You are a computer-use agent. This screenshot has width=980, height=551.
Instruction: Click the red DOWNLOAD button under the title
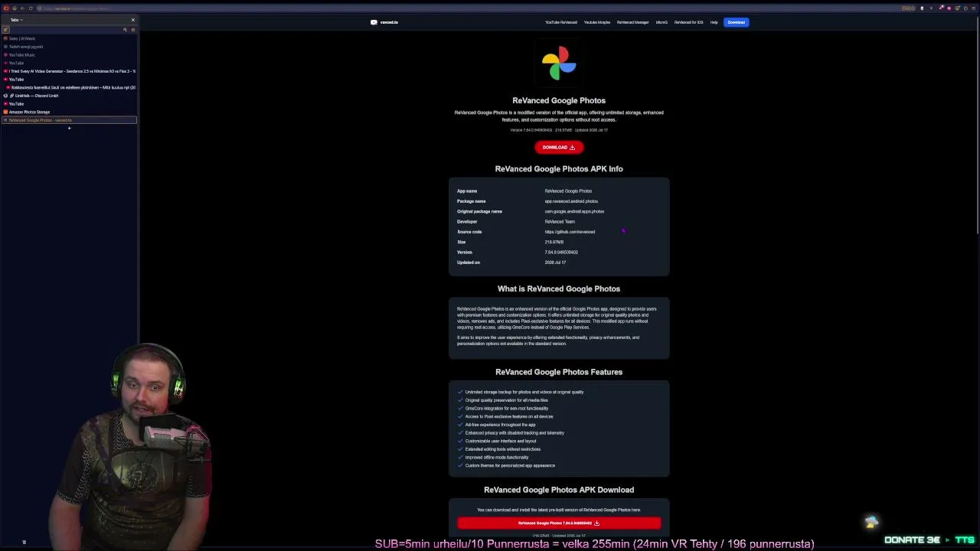tap(559, 147)
